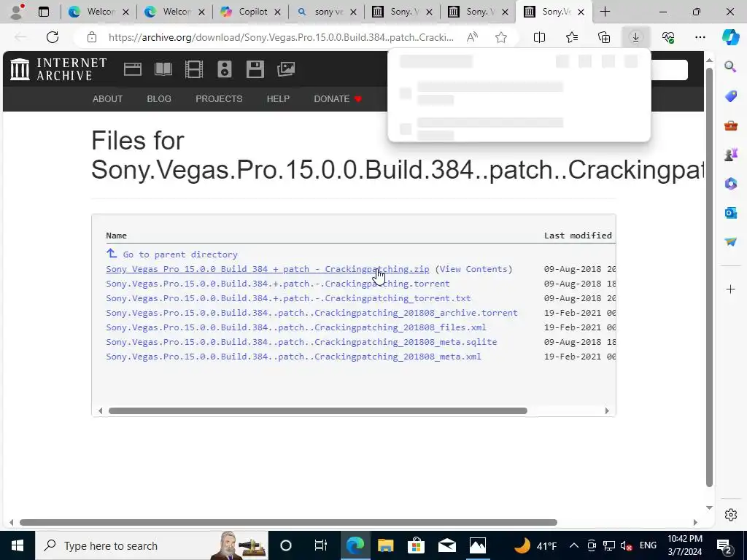
Task: Open Browser essentials heart icon
Action: [x=668, y=37]
